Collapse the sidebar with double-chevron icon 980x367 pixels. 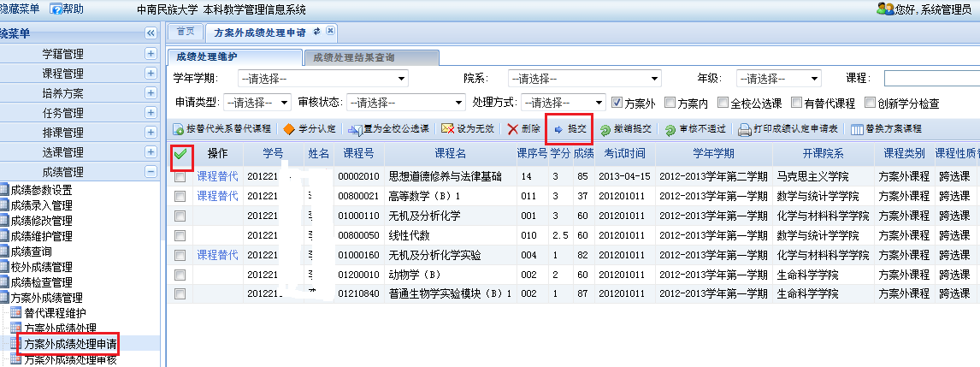tap(151, 33)
